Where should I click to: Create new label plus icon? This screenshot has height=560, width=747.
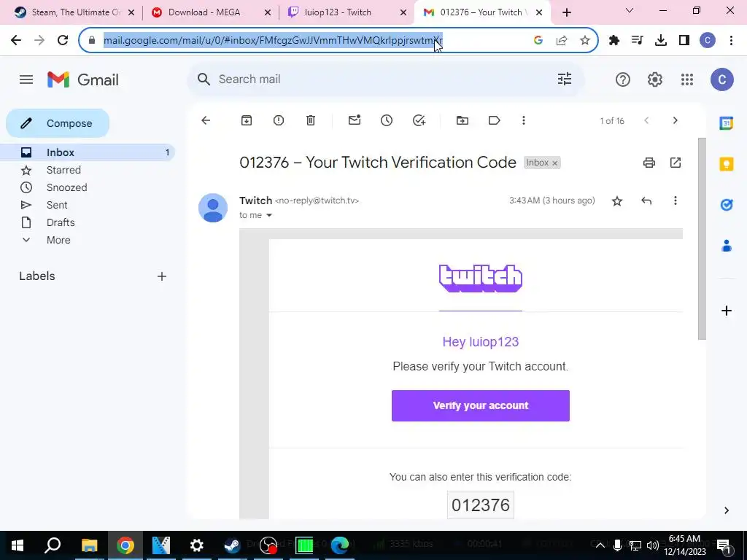coord(162,276)
